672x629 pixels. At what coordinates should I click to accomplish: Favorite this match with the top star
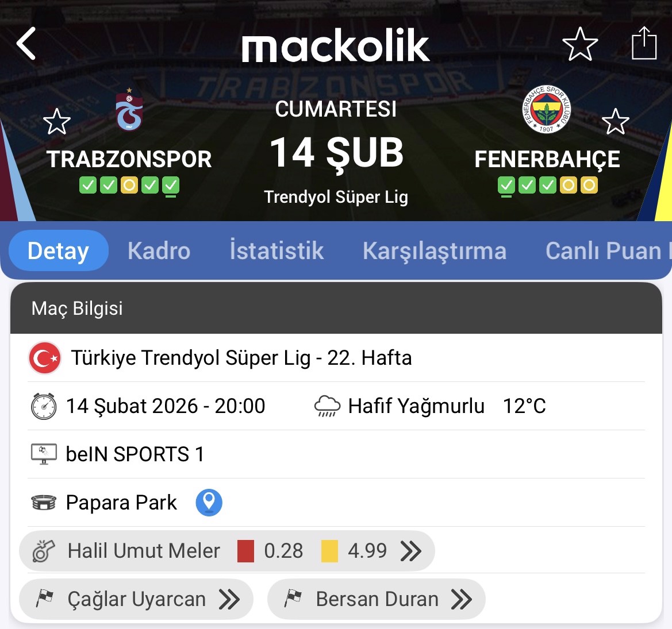(x=580, y=44)
